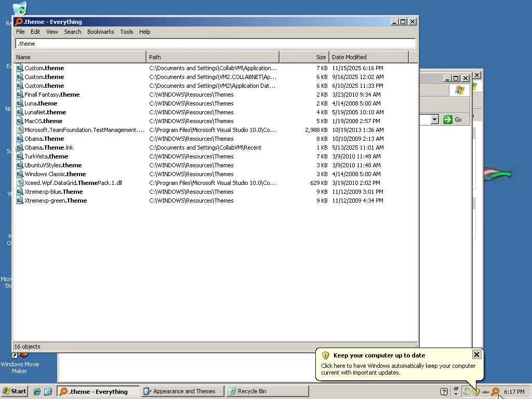This screenshot has width=532, height=399.
Task: Click the date 11/12/2009 4:34 PM
Action: point(357,200)
